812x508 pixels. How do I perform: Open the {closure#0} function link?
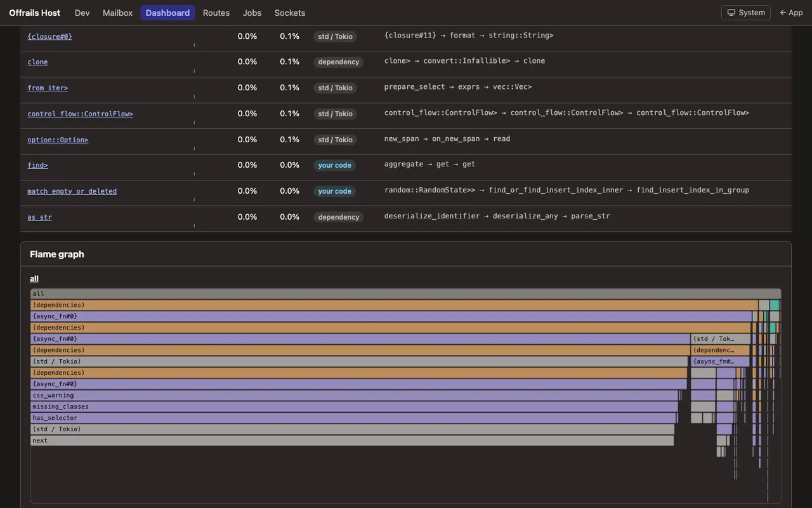pos(49,36)
